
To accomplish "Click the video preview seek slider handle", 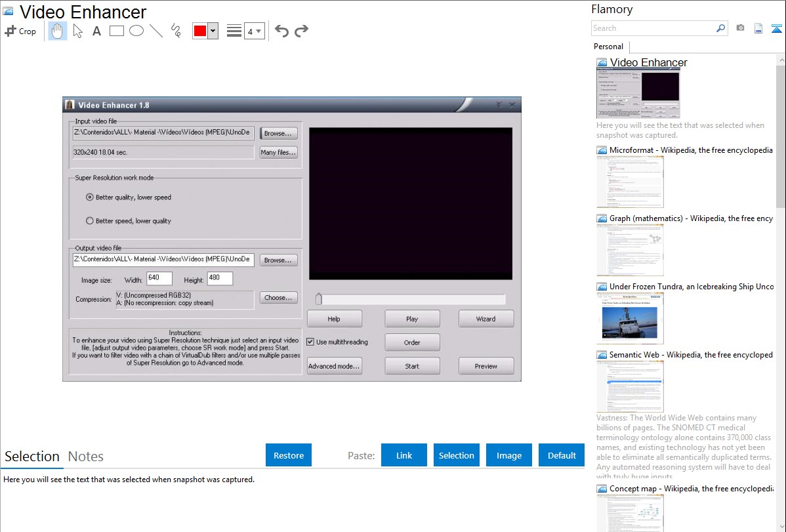I will [x=319, y=299].
